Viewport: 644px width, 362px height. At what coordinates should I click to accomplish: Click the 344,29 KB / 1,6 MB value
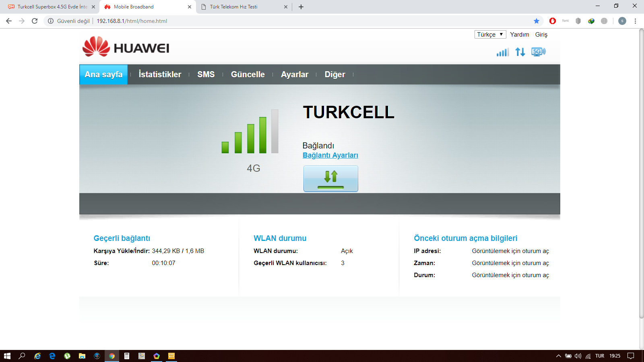(178, 251)
